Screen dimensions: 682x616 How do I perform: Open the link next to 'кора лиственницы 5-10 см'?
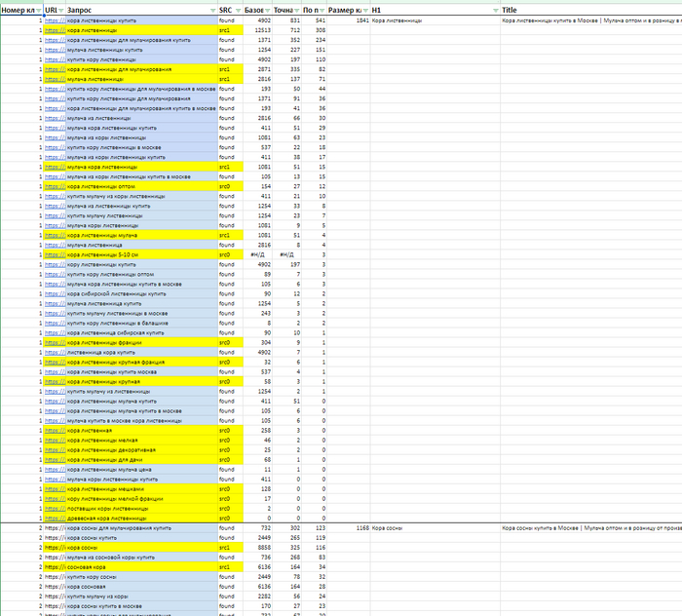(55, 254)
